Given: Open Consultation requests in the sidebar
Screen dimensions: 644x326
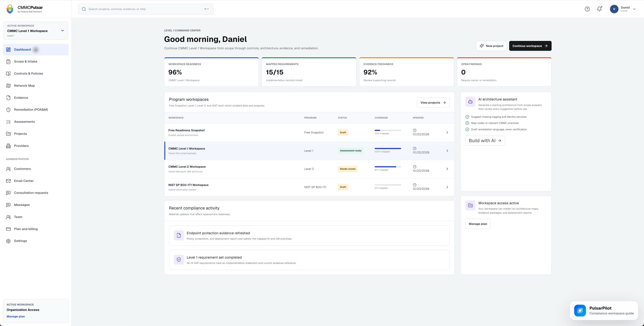Looking at the screenshot, I should (36, 193).
